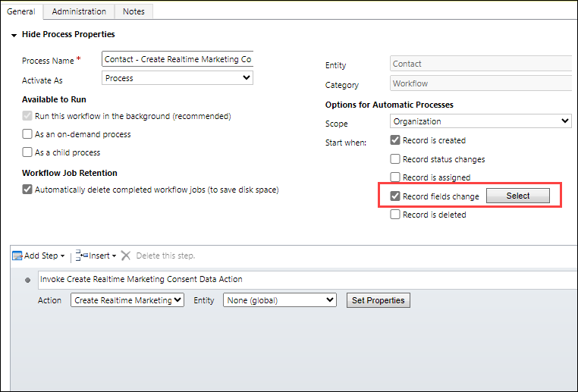Click the step bullet marker icon
Screen dimensions: 578x392
tap(28, 281)
